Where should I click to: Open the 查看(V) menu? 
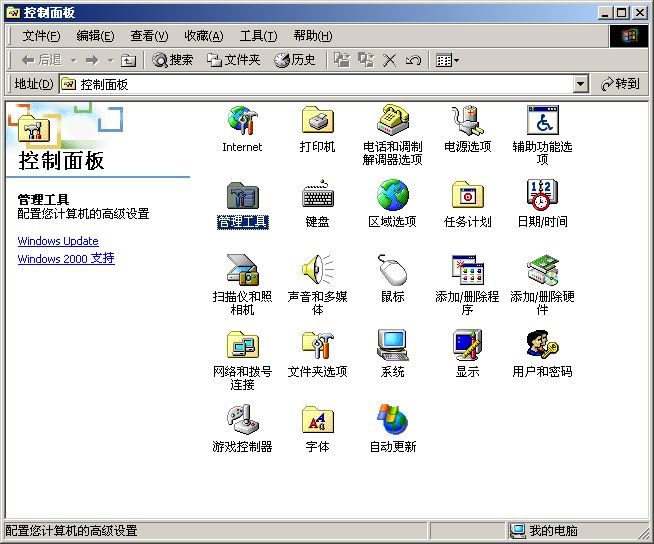coord(149,36)
